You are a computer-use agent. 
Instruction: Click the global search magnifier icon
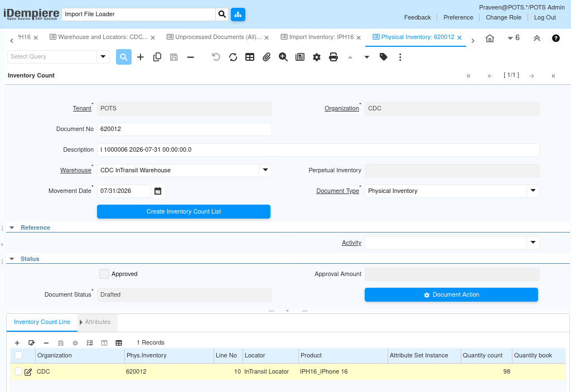click(222, 14)
